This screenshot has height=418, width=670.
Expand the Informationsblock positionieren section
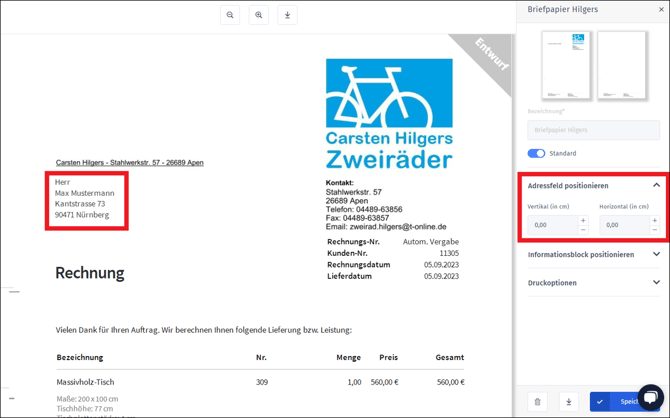pos(656,254)
